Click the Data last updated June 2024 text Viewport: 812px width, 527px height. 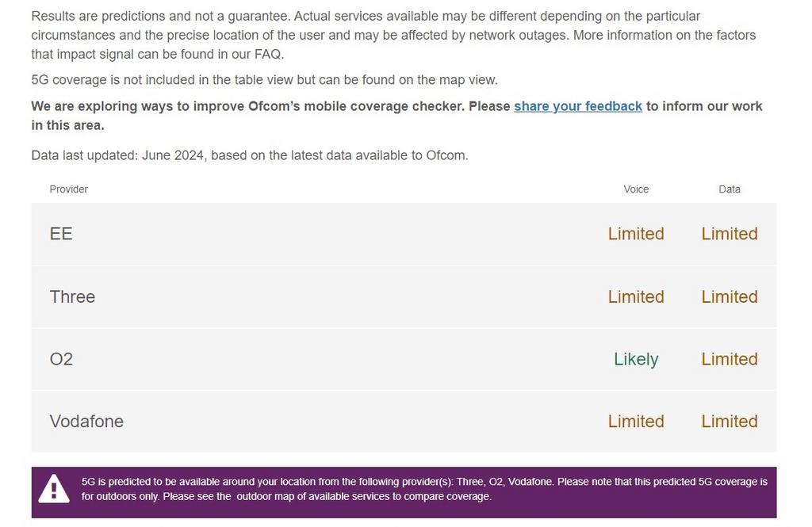[x=250, y=155]
